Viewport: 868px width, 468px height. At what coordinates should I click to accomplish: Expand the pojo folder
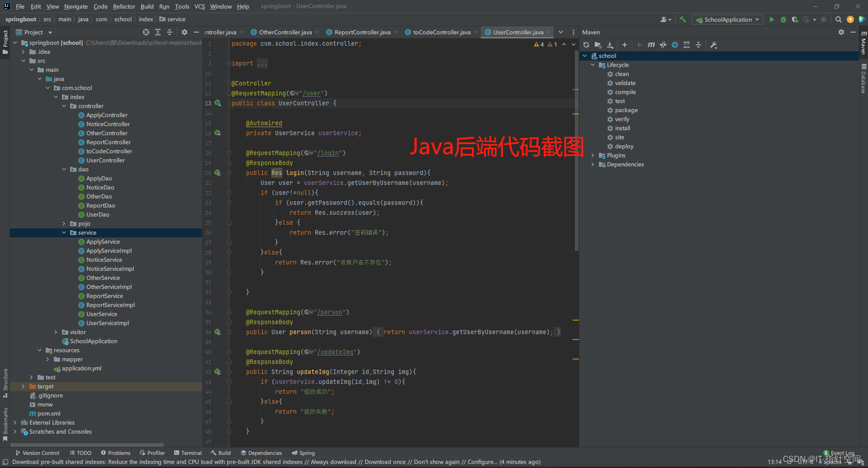64,223
